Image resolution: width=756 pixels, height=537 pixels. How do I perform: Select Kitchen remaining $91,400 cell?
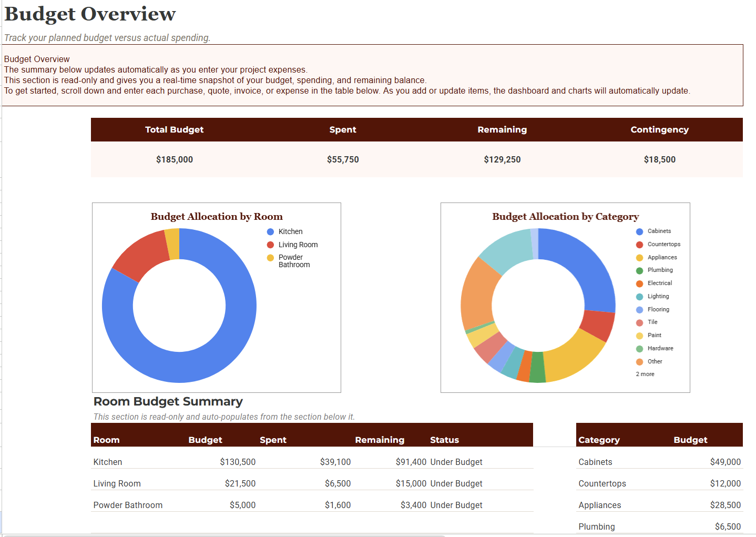pyautogui.click(x=411, y=462)
